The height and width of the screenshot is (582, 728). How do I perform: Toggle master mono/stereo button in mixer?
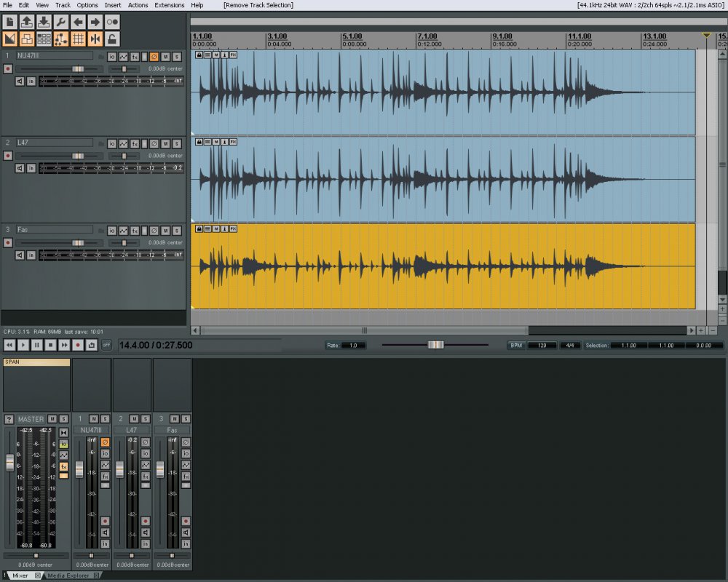point(63,433)
